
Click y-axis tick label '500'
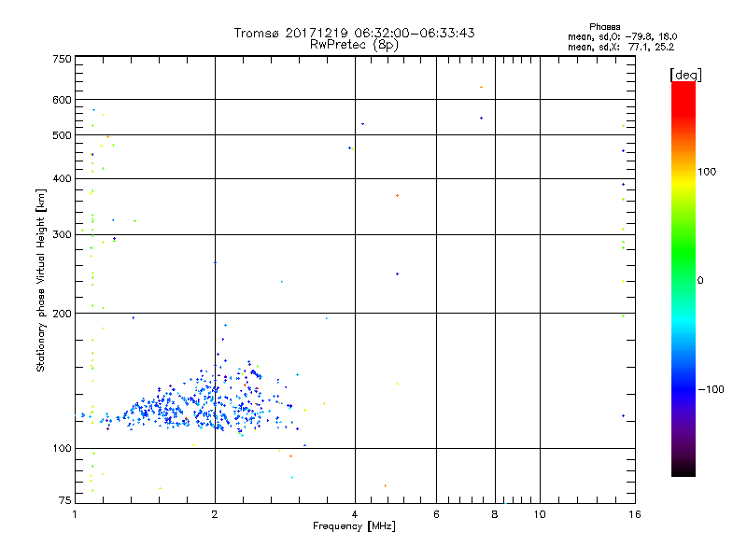click(x=62, y=135)
